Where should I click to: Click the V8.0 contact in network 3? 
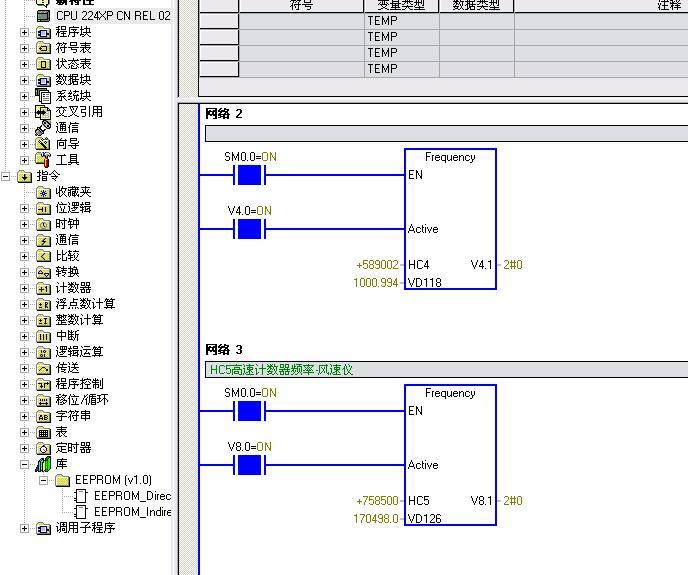click(x=250, y=465)
